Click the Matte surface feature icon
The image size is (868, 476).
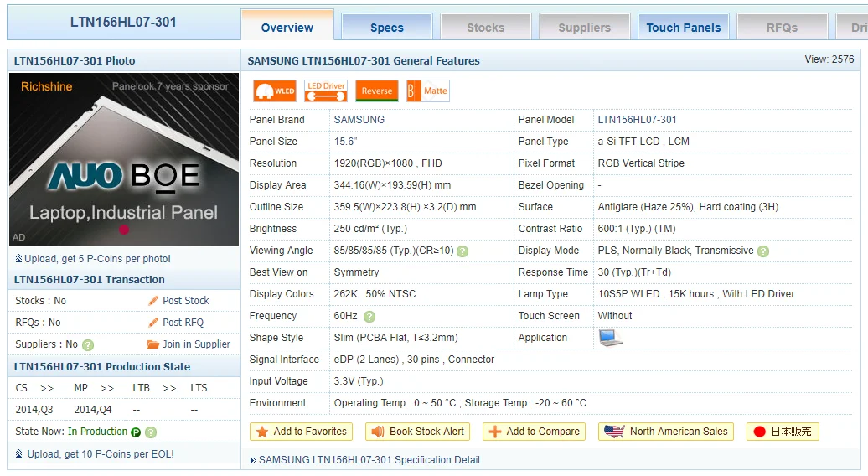coord(428,91)
